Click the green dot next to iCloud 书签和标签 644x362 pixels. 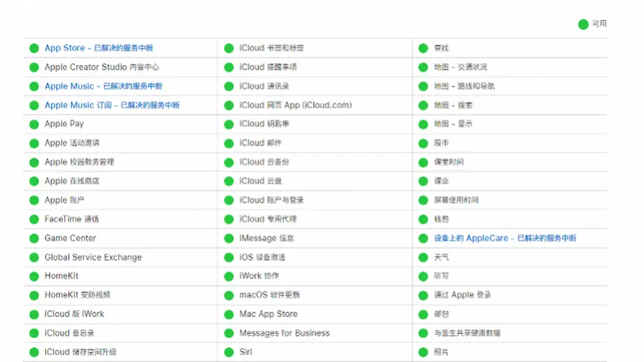229,48
